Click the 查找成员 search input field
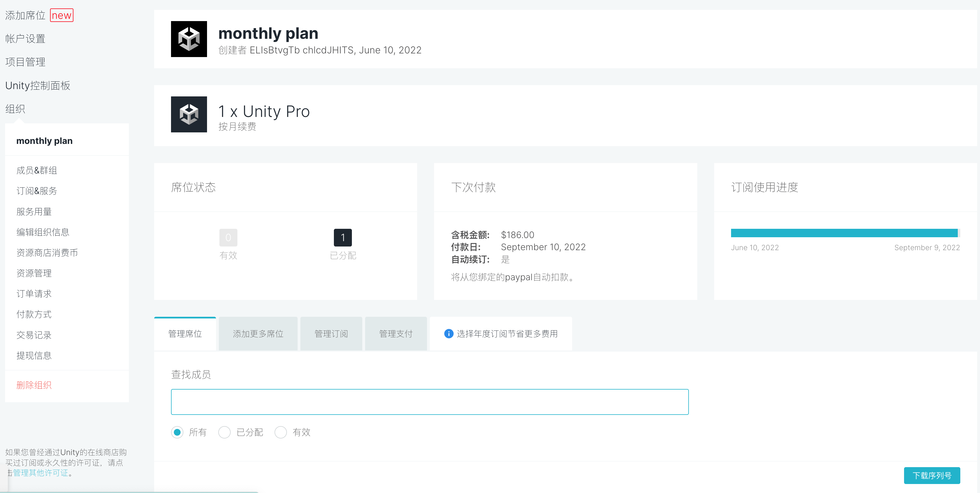Viewport: 980px width, 493px height. (430, 402)
